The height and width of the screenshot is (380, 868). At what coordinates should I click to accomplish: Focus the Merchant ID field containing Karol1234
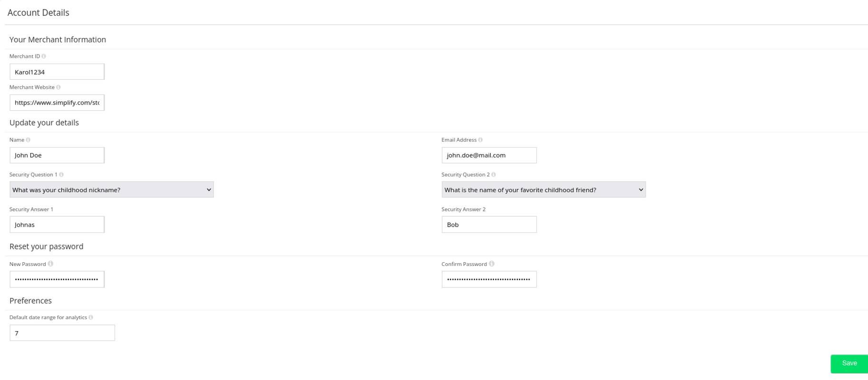pyautogui.click(x=57, y=72)
